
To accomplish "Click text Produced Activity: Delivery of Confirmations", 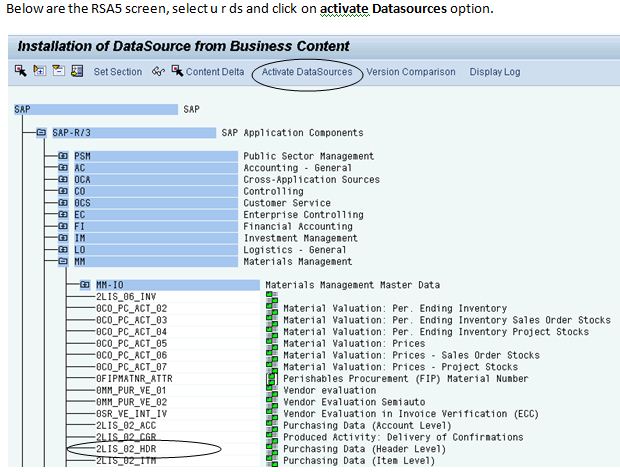I will [403, 437].
